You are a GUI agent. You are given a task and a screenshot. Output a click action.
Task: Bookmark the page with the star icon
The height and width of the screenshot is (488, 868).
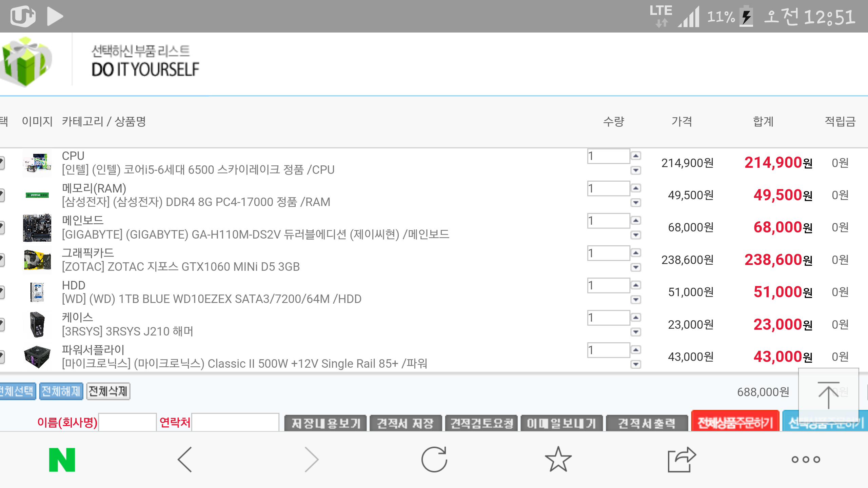click(558, 460)
